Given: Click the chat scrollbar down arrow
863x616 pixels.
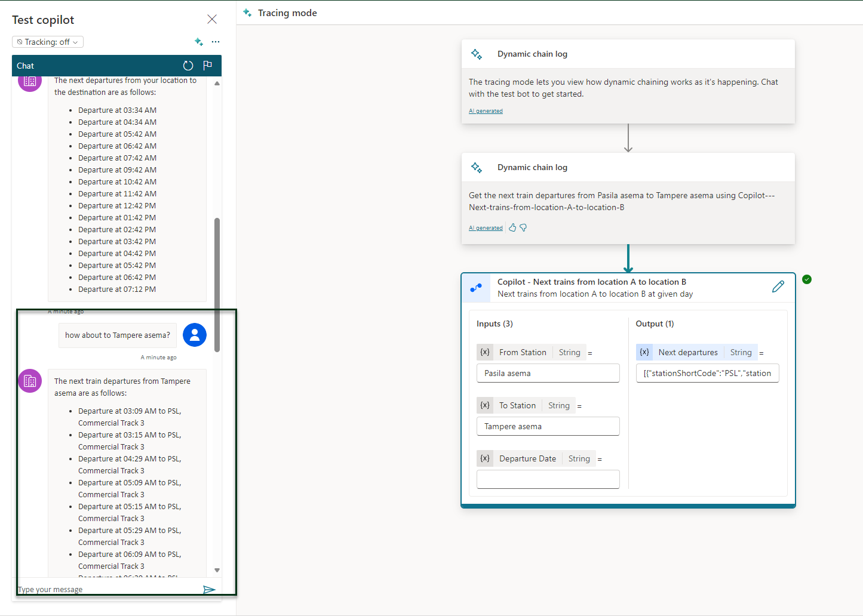Looking at the screenshot, I should tap(217, 570).
